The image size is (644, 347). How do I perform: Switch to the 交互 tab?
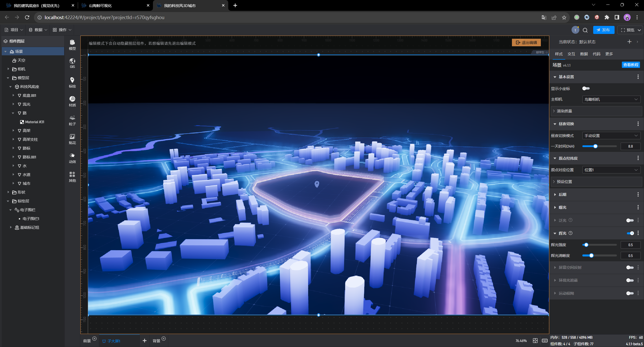pos(571,54)
